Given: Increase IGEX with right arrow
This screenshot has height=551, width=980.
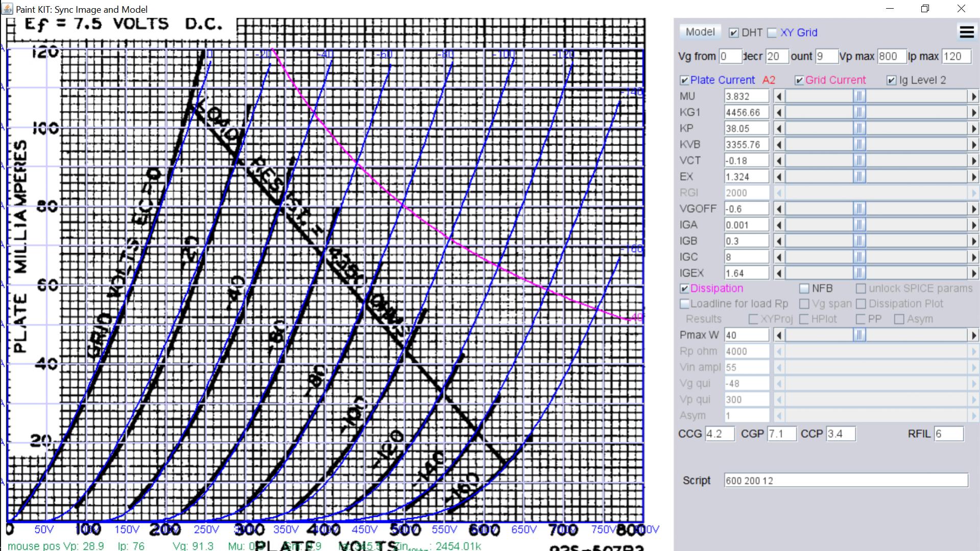Looking at the screenshot, I should (974, 273).
